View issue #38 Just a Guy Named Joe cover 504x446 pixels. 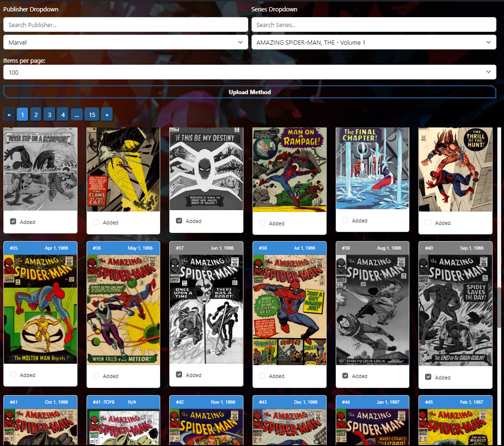pyautogui.click(x=290, y=310)
